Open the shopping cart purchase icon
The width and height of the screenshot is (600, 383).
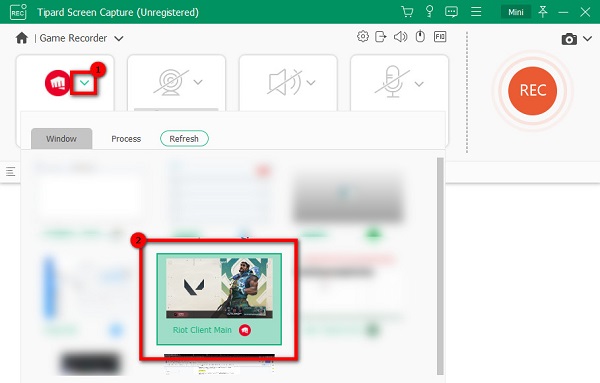407,12
